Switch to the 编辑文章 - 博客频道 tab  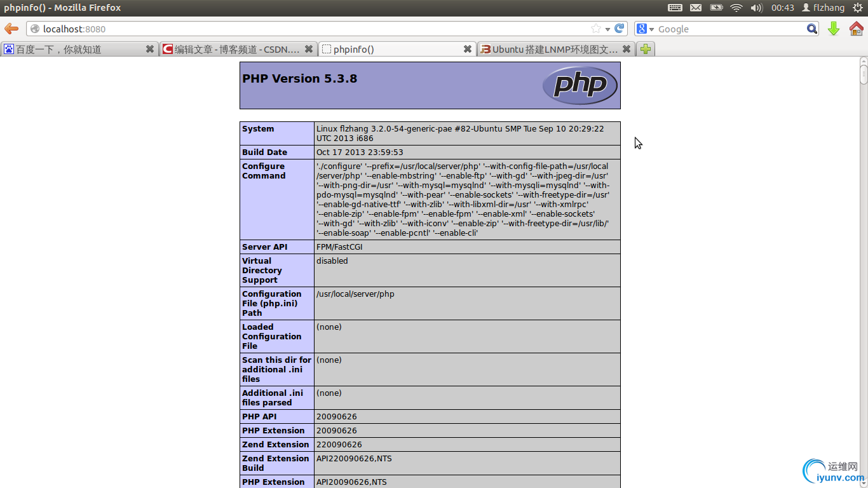(x=238, y=49)
